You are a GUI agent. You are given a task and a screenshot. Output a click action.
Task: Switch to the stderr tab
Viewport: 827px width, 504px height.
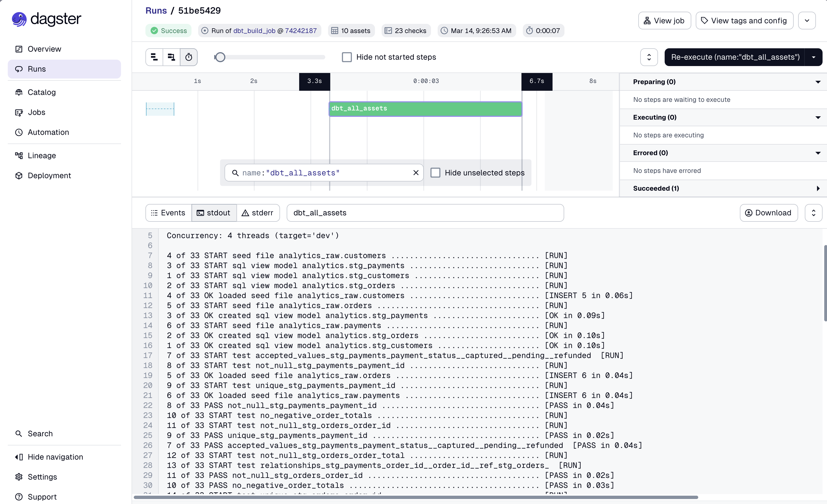pyautogui.click(x=258, y=213)
